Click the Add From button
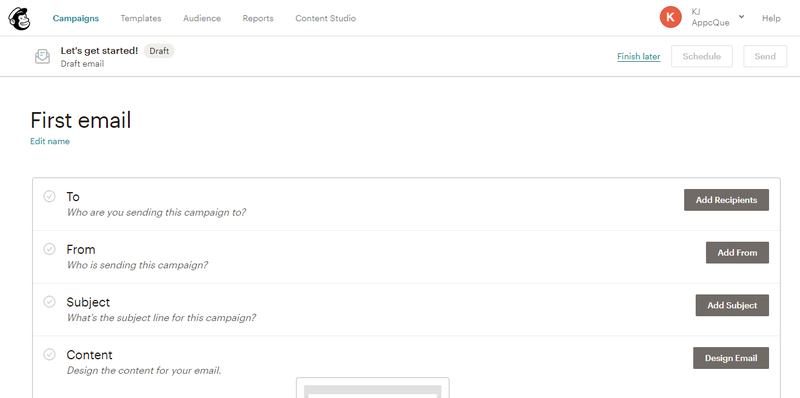 pos(737,253)
